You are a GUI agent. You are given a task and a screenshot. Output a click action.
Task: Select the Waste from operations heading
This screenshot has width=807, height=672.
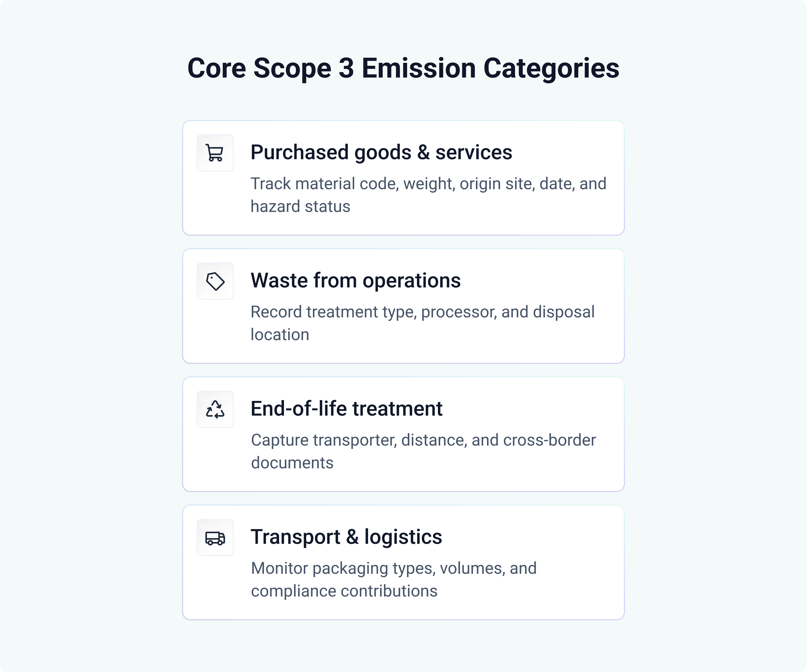click(355, 280)
